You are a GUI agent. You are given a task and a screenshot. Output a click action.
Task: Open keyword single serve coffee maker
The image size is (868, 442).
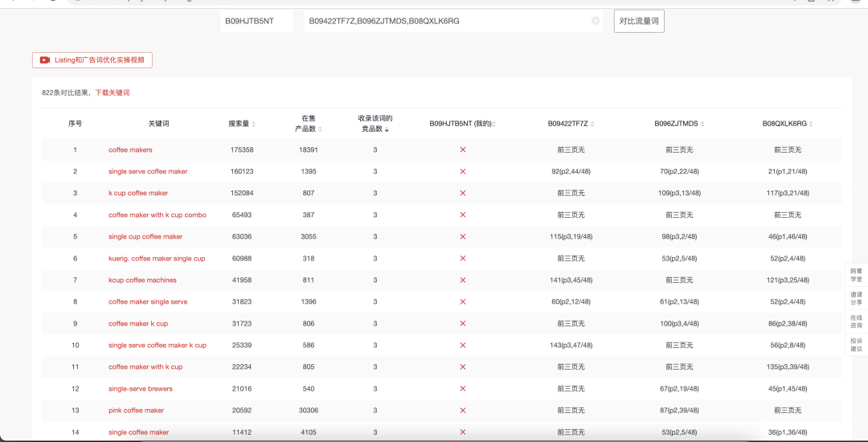[148, 171]
